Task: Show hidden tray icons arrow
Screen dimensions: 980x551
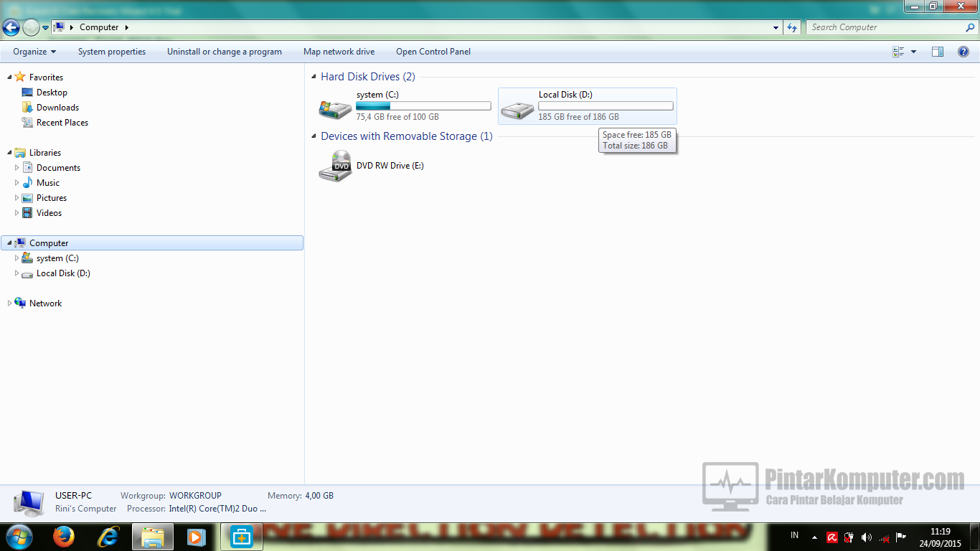Action: (x=814, y=537)
